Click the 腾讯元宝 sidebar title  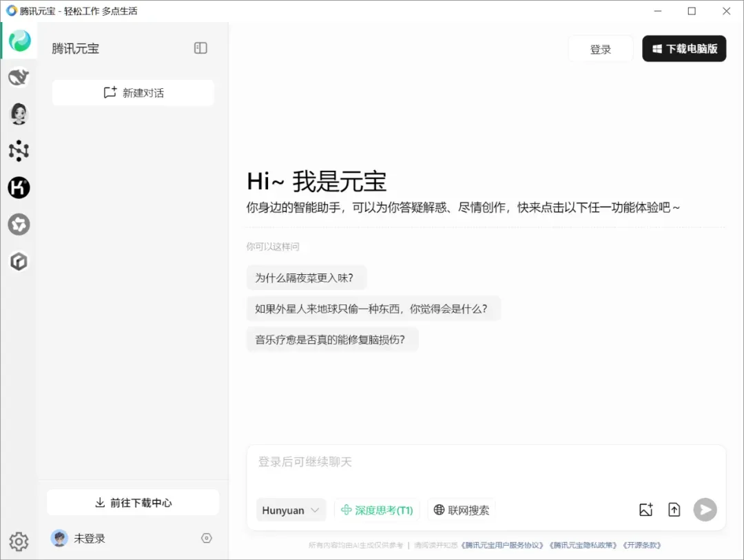pos(76,48)
